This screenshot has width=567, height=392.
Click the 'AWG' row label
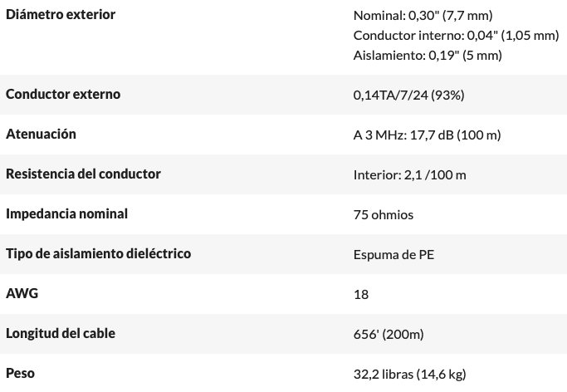pyautogui.click(x=22, y=293)
